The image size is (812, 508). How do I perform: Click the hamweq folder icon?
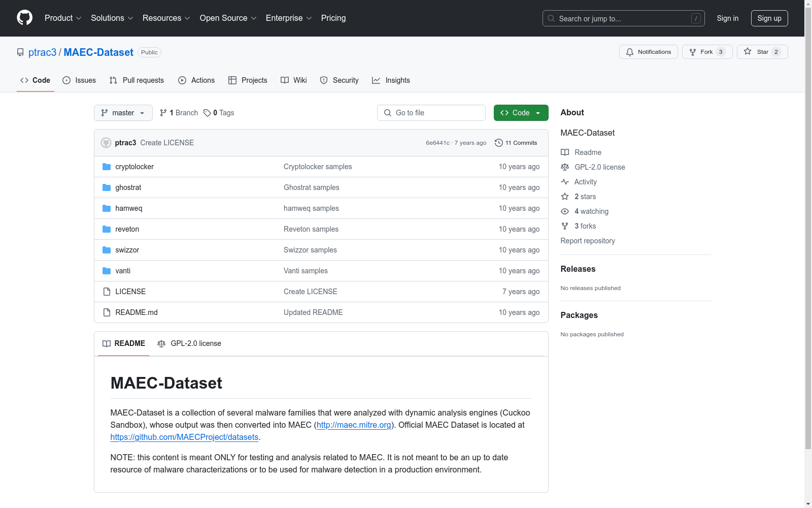pyautogui.click(x=107, y=208)
